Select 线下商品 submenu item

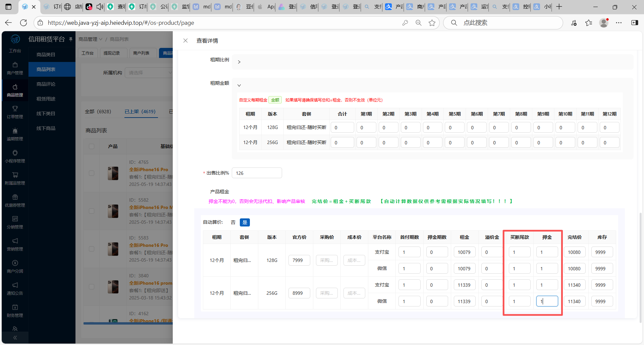(52, 128)
